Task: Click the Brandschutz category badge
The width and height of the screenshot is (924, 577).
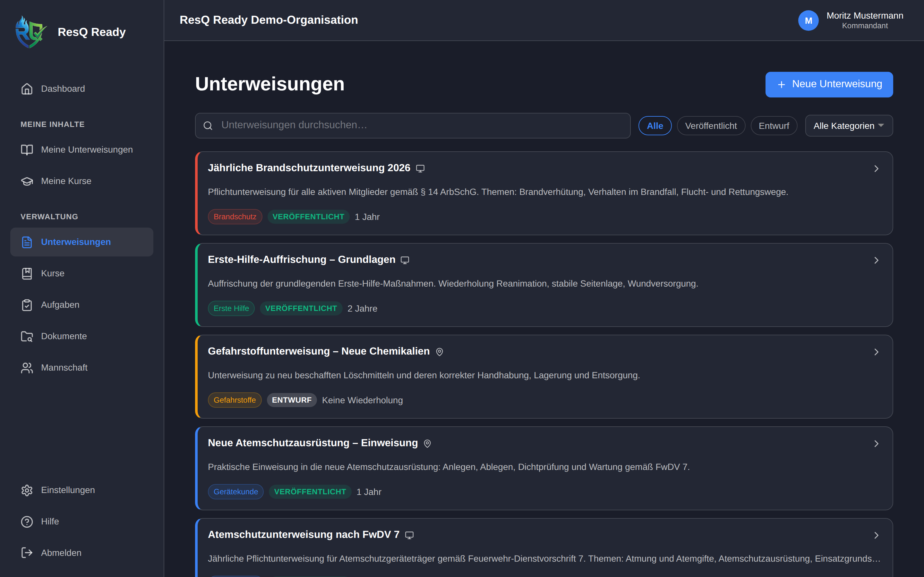Action: click(235, 216)
